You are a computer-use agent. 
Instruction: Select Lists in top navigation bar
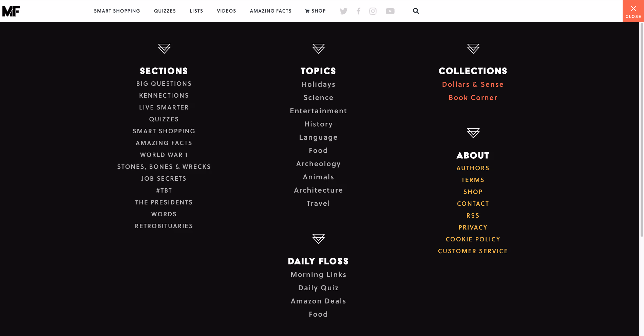pyautogui.click(x=196, y=11)
